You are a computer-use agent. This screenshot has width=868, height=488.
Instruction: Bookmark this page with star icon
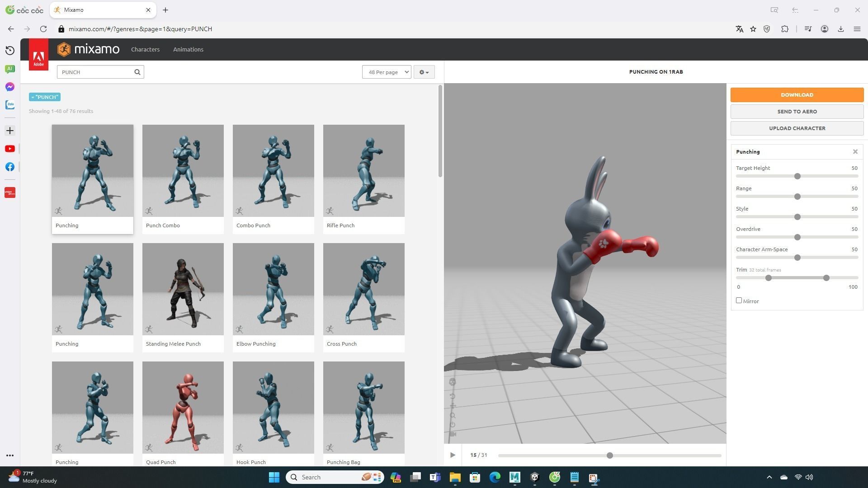coord(753,29)
